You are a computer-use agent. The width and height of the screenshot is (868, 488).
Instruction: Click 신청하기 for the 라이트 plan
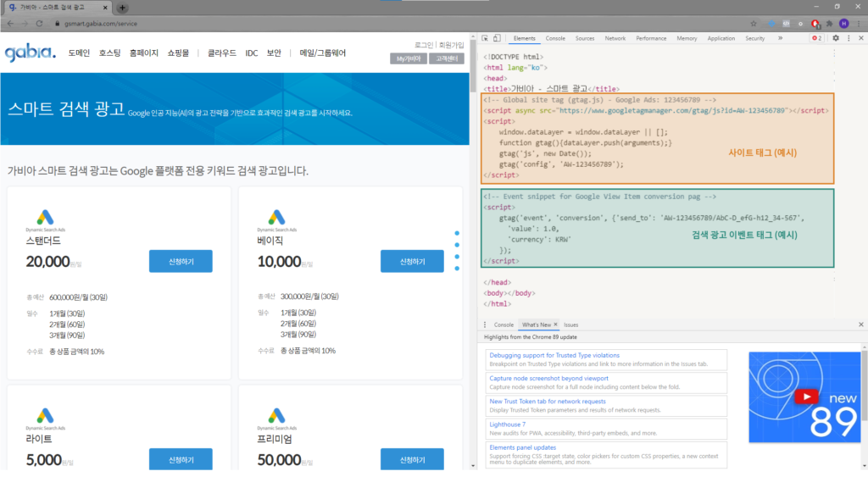click(181, 459)
